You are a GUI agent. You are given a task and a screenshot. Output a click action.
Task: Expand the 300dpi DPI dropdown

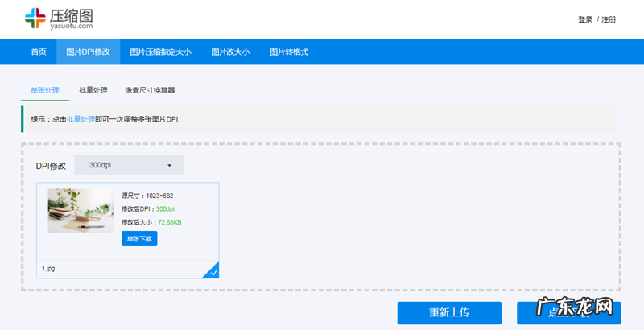coord(129,165)
